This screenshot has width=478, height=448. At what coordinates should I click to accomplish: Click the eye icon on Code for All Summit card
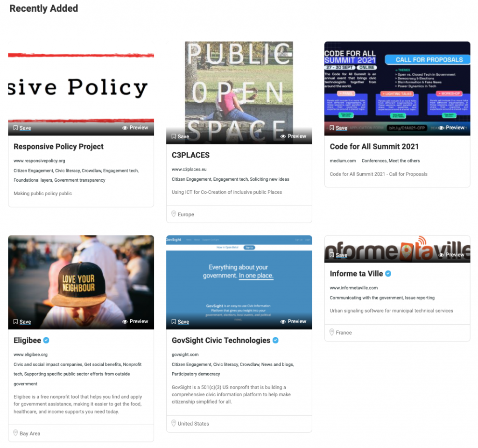(x=441, y=128)
